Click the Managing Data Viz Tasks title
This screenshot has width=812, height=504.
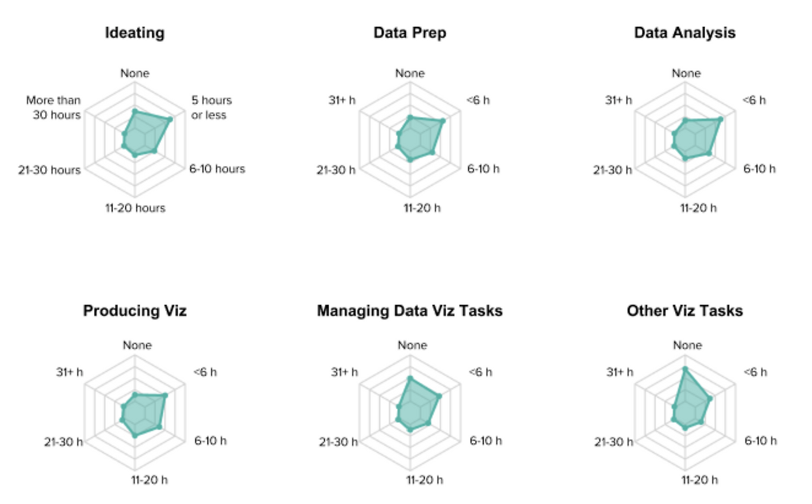(410, 311)
